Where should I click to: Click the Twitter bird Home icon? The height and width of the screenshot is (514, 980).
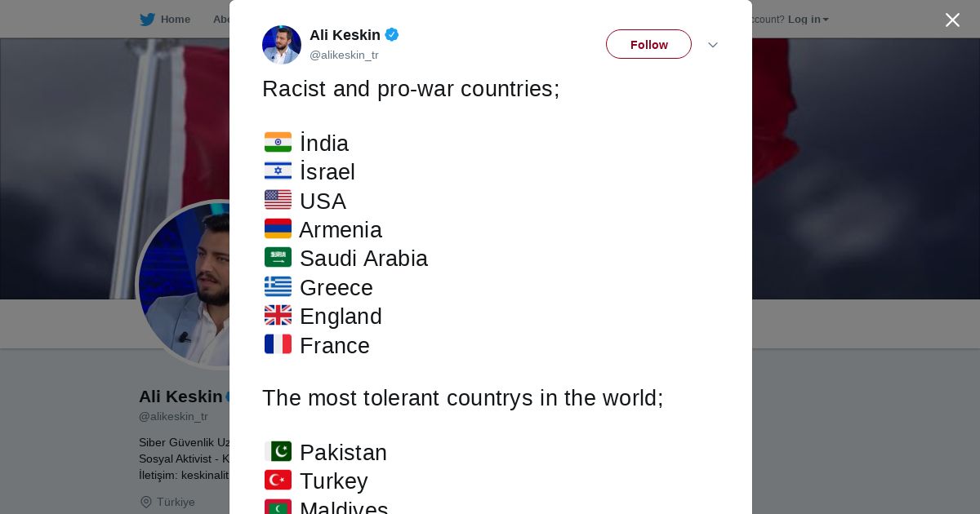click(x=148, y=20)
